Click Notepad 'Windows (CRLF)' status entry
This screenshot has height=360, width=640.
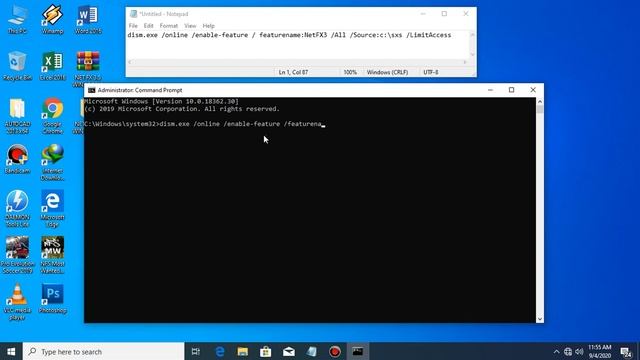click(x=387, y=72)
